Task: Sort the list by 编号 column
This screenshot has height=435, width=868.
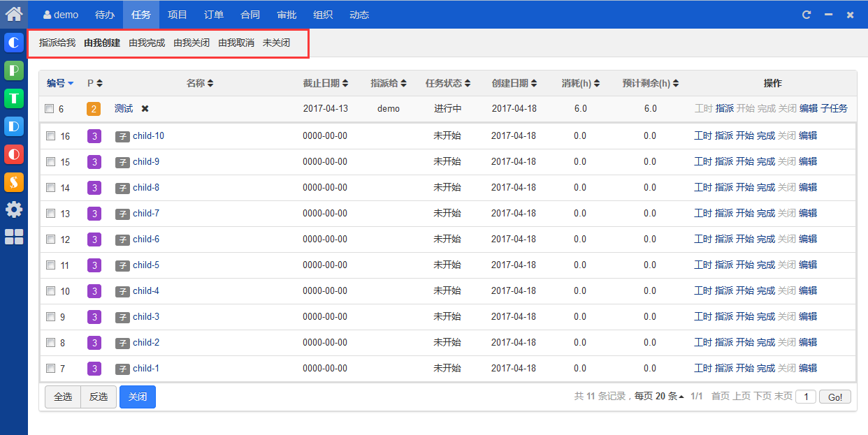Action: click(60, 84)
